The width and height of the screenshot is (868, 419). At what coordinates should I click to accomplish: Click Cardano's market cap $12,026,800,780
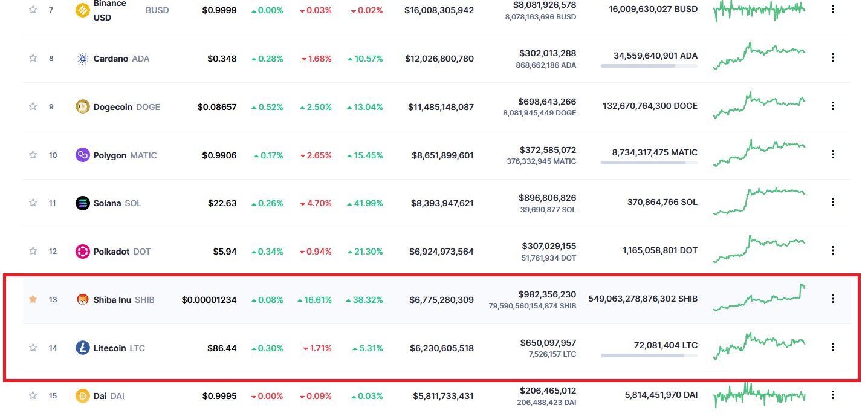(439, 59)
